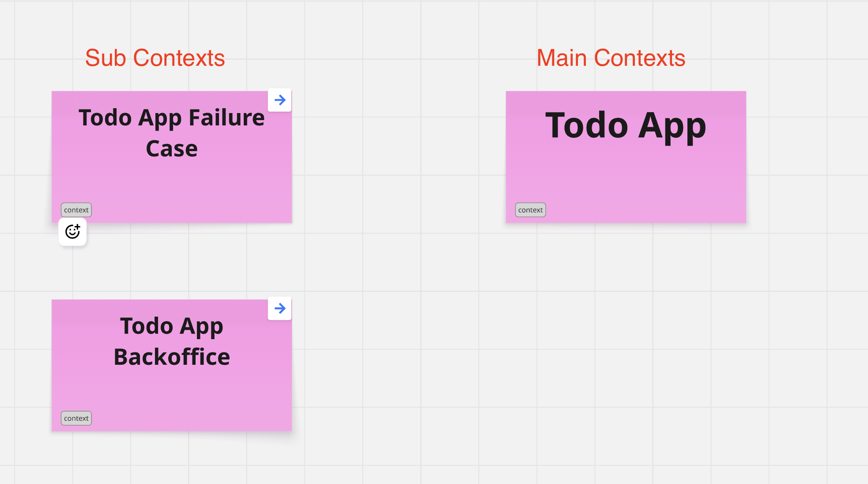Click the word "Main" in the red heading

(x=562, y=58)
